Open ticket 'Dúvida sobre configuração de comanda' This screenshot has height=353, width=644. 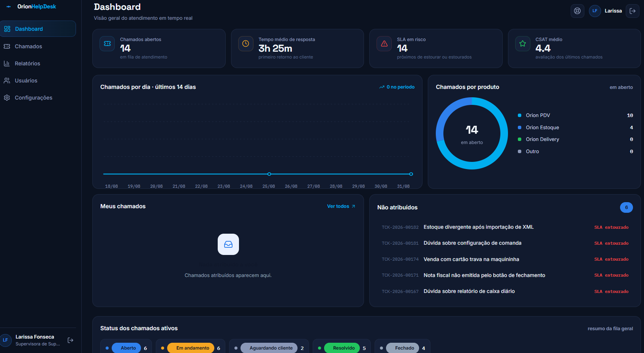(505, 243)
